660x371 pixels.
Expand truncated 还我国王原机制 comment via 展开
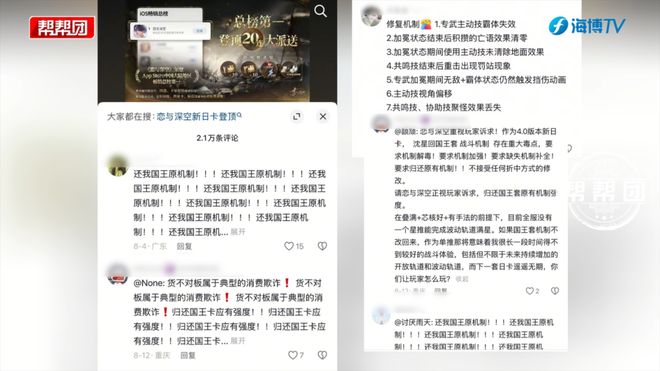tap(238, 232)
